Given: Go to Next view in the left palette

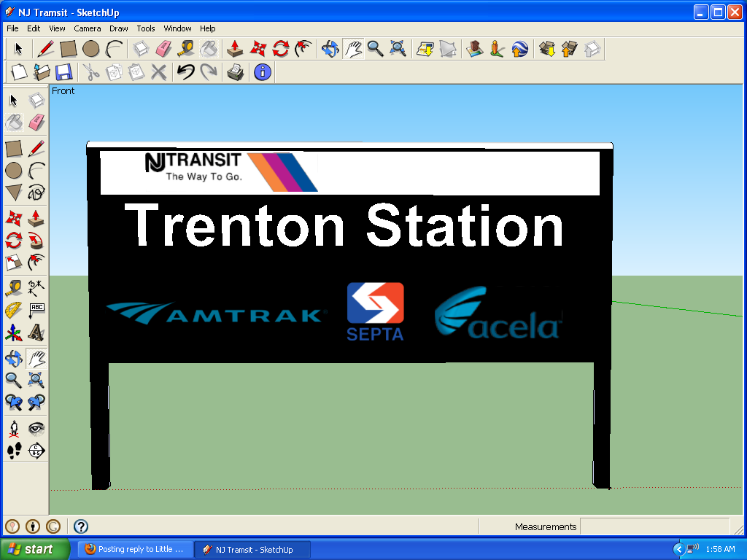Looking at the screenshot, I should point(36,402).
